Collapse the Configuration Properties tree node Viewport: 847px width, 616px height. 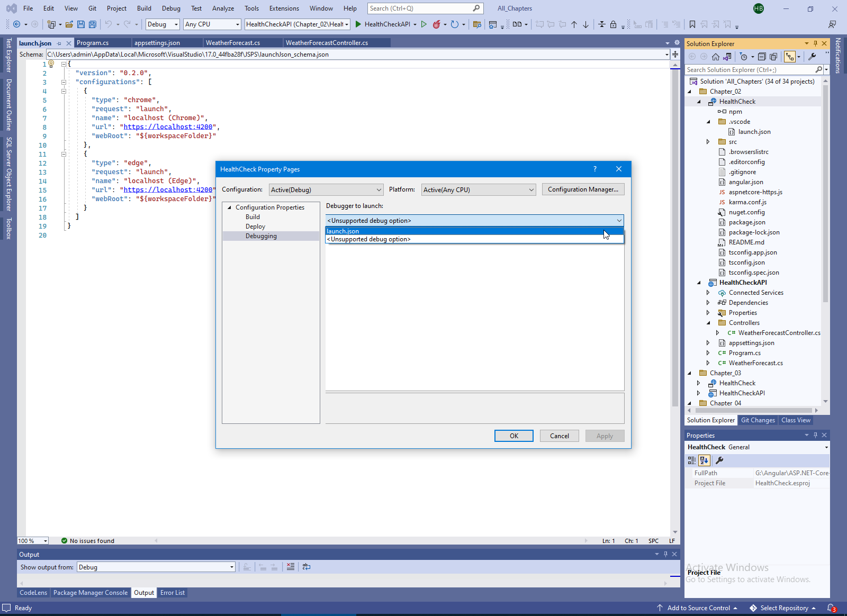[x=230, y=207]
